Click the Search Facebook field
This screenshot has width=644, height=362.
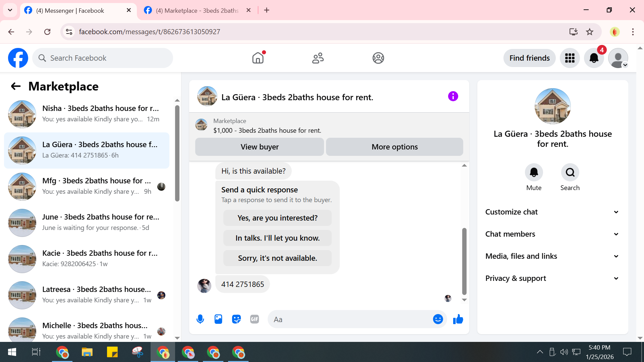click(x=103, y=58)
